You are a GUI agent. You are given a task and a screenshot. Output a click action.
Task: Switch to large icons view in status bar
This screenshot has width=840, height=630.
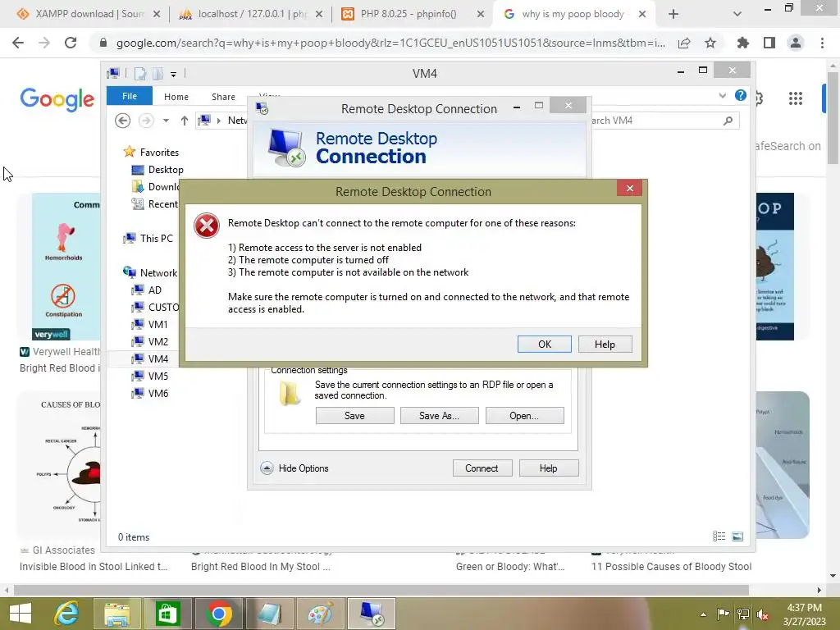tap(737, 536)
